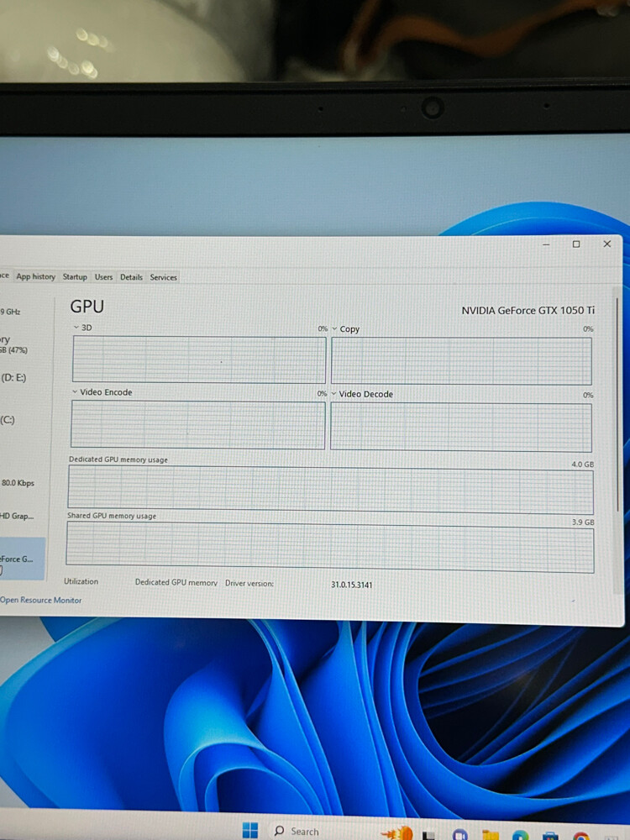The height and width of the screenshot is (840, 630).
Task: Open the black-and-white taskbar app icon
Action: pyautogui.click(x=428, y=835)
